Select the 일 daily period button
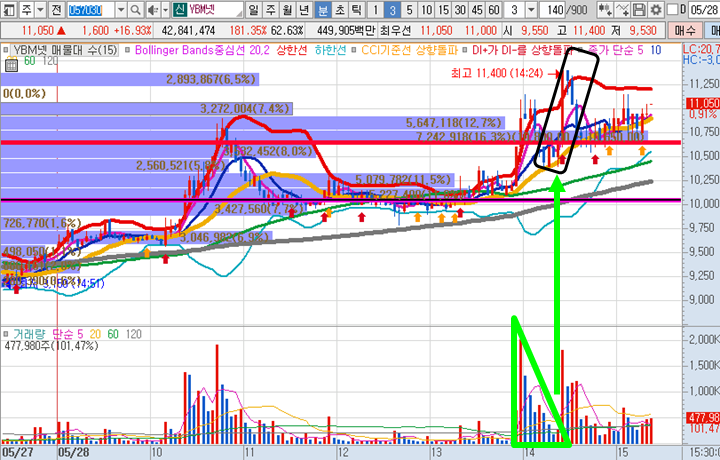 (x=253, y=10)
